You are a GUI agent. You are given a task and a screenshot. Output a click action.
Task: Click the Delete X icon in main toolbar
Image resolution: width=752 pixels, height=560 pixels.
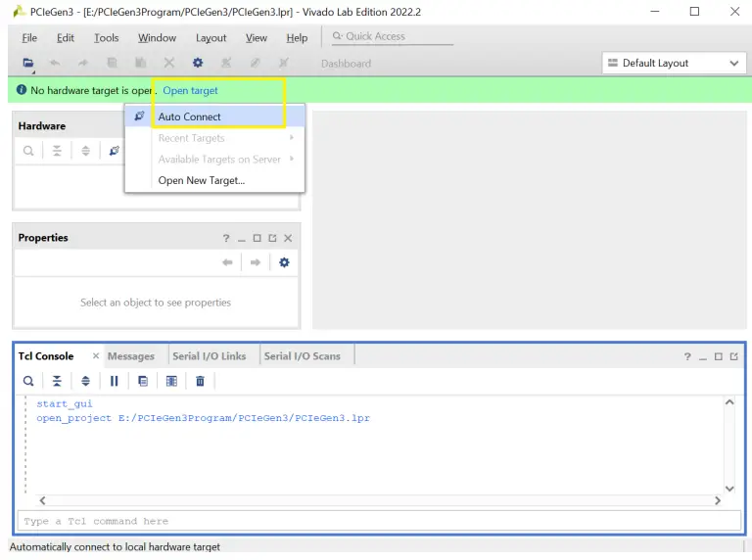click(x=168, y=63)
